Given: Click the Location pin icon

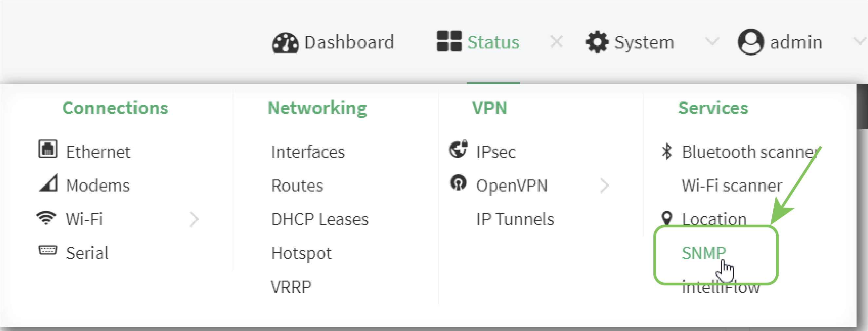Looking at the screenshot, I should 667,218.
